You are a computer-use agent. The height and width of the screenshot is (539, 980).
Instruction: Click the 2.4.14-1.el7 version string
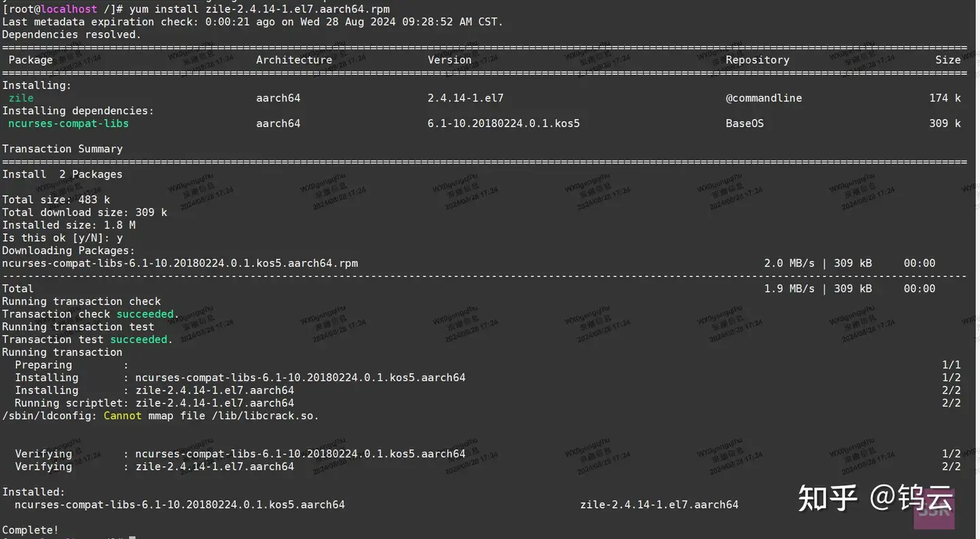[465, 97]
